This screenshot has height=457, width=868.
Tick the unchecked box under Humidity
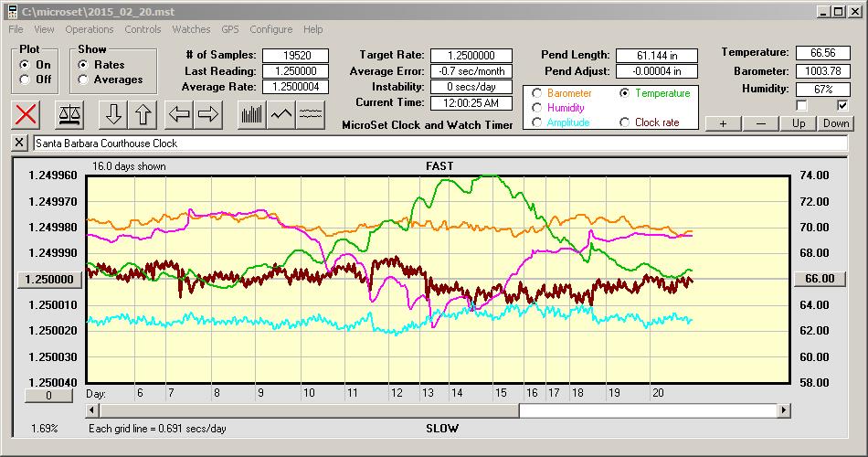pos(801,105)
